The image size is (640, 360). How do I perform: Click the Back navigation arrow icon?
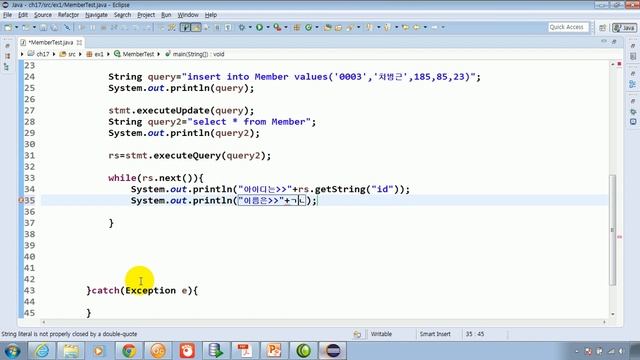(416, 27)
